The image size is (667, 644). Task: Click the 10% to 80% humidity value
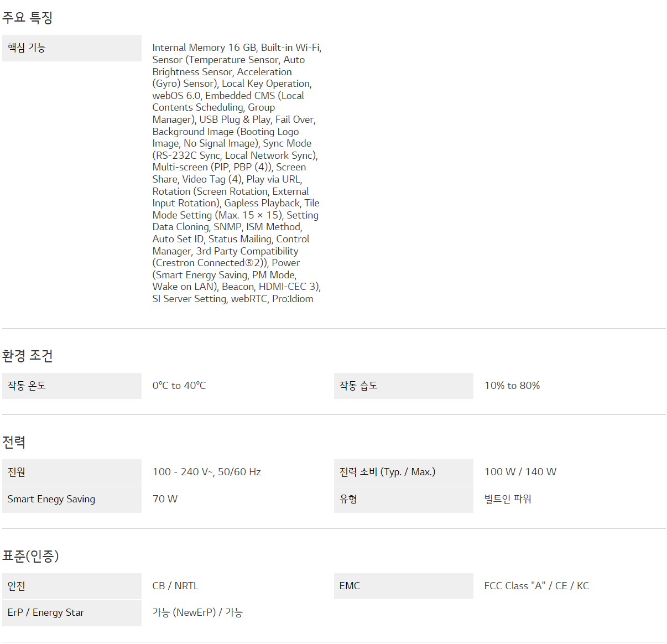tap(512, 386)
